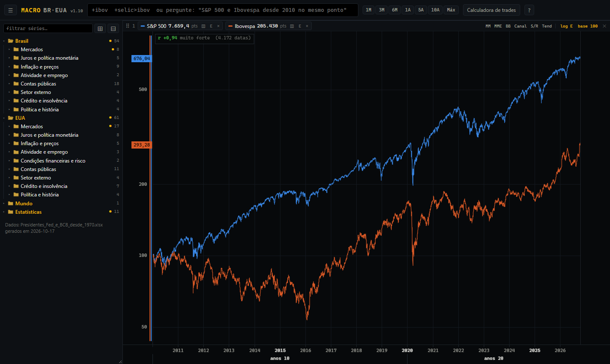Select the 1A time range
The width and height of the screenshot is (610, 364).
tap(408, 10)
